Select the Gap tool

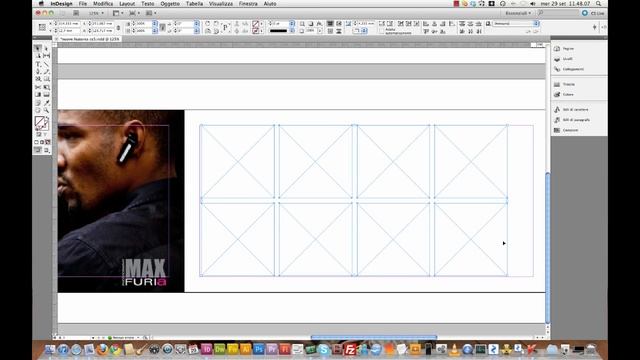[x=47, y=56]
